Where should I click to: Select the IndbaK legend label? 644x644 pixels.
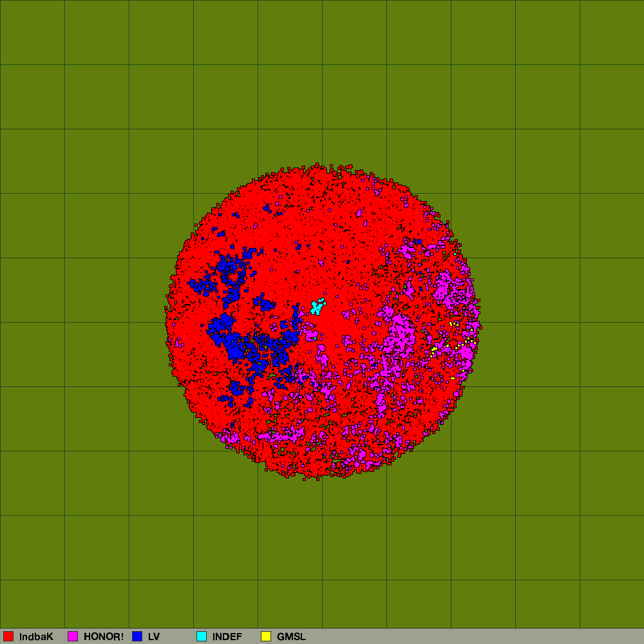point(36,637)
